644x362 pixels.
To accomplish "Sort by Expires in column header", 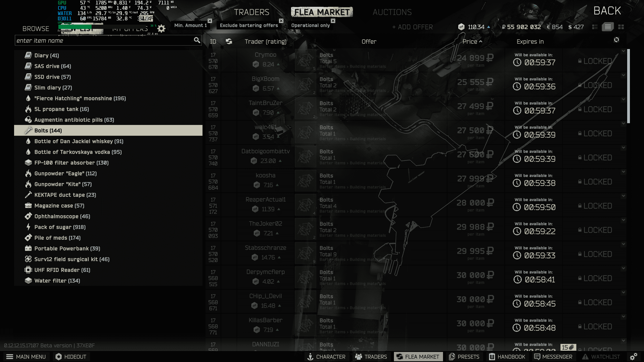I will tap(530, 41).
